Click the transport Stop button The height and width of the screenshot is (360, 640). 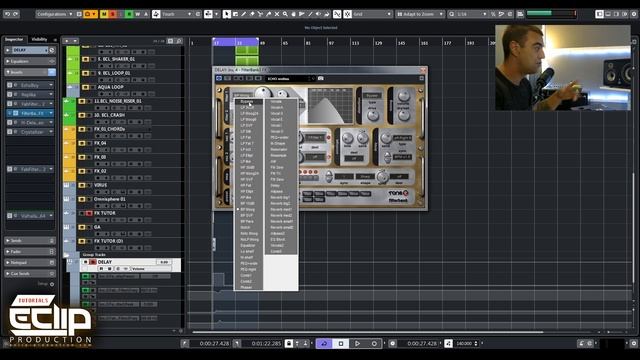[x=340, y=344]
